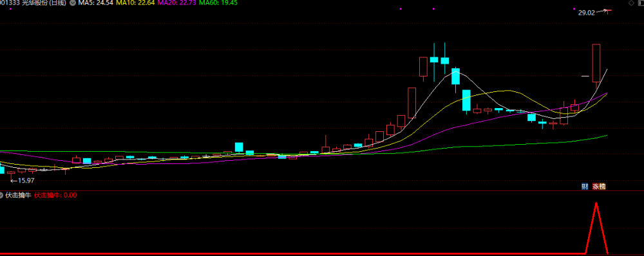Select the MA60: 19.45 legend label

pyautogui.click(x=218, y=3)
